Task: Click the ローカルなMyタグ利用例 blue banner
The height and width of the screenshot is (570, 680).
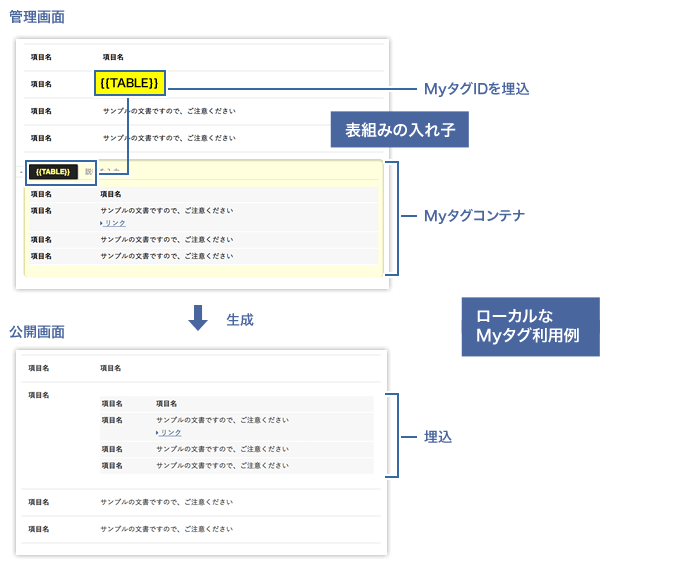Action: pos(530,327)
